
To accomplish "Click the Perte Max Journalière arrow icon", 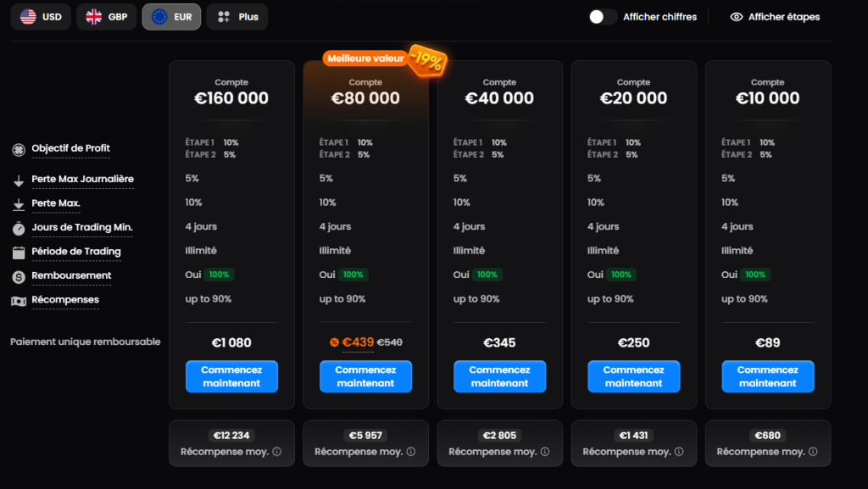I will [x=19, y=181].
